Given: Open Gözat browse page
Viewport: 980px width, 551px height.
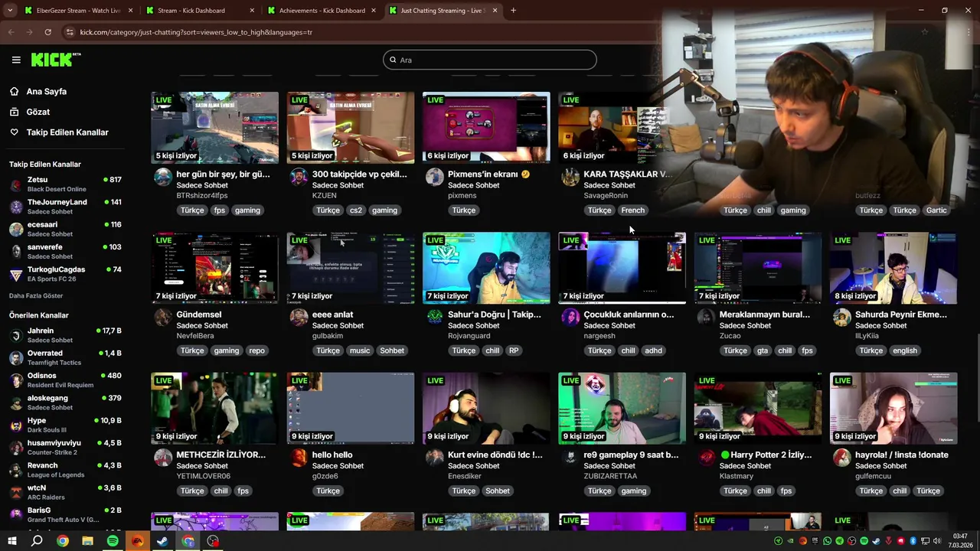Looking at the screenshot, I should [x=38, y=112].
